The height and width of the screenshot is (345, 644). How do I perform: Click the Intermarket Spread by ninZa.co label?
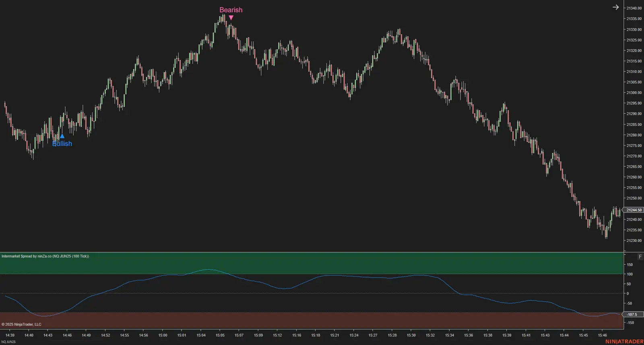point(45,256)
